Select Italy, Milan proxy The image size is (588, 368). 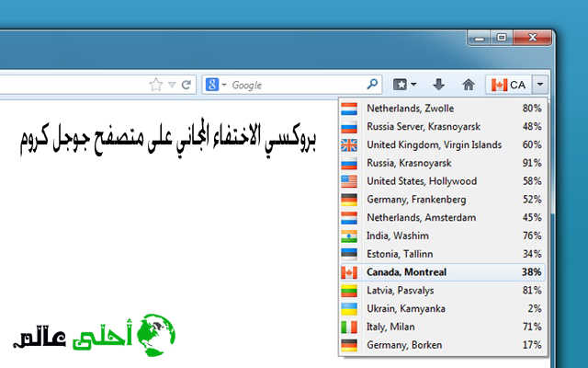tap(443, 328)
